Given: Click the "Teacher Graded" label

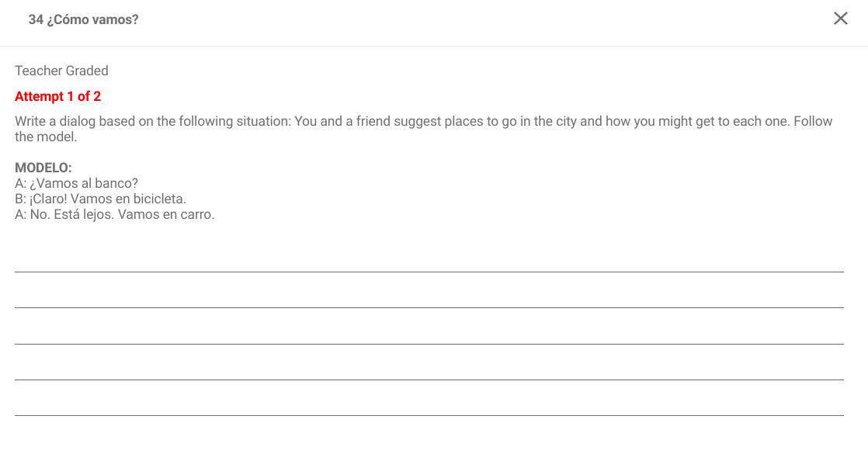Looking at the screenshot, I should coord(61,71).
